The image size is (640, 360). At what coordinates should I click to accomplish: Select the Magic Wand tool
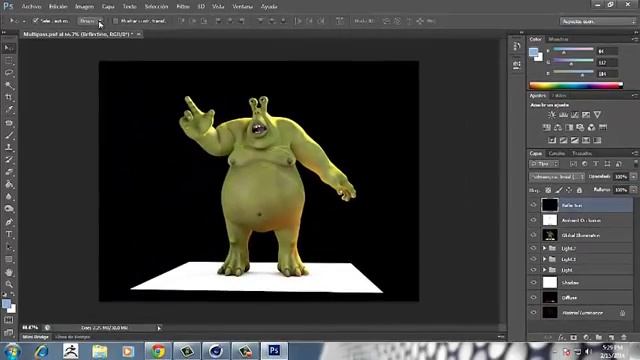(x=9, y=85)
